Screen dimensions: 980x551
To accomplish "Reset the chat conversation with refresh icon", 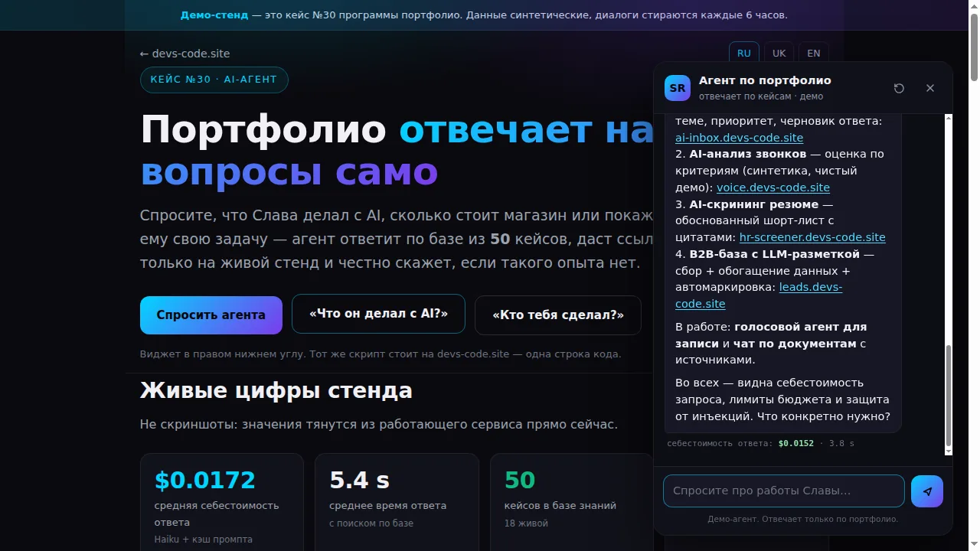I will 899,88.
